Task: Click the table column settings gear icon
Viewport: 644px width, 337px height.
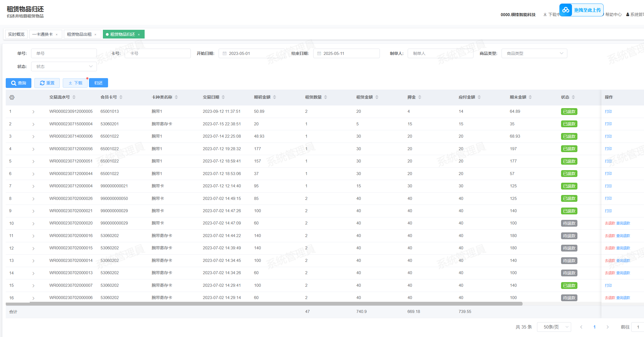Action: (x=12, y=97)
